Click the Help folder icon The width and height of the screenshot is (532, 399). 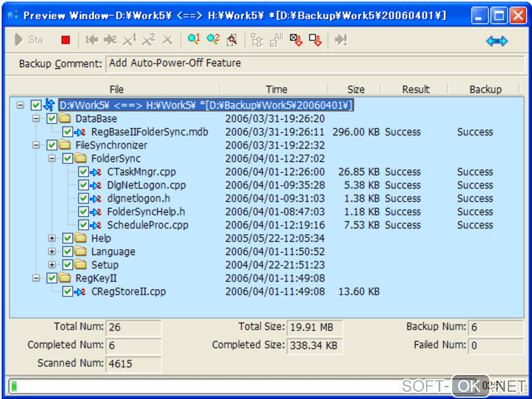coord(80,238)
